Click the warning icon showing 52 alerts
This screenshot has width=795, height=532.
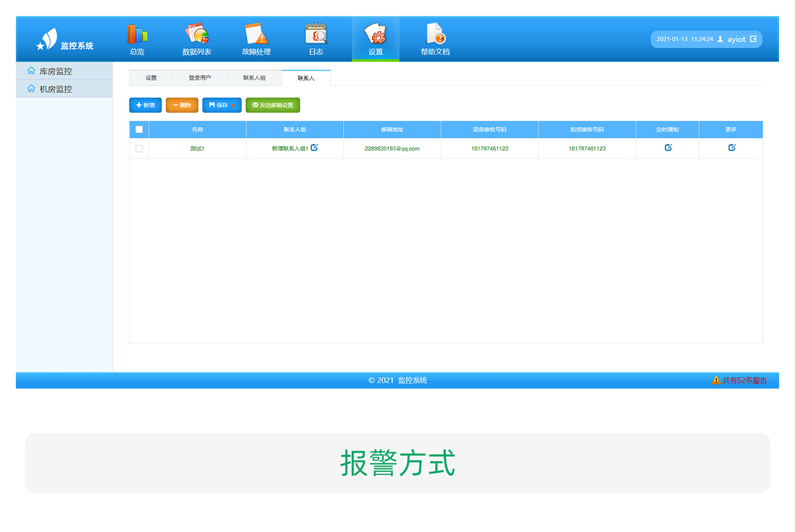[715, 380]
